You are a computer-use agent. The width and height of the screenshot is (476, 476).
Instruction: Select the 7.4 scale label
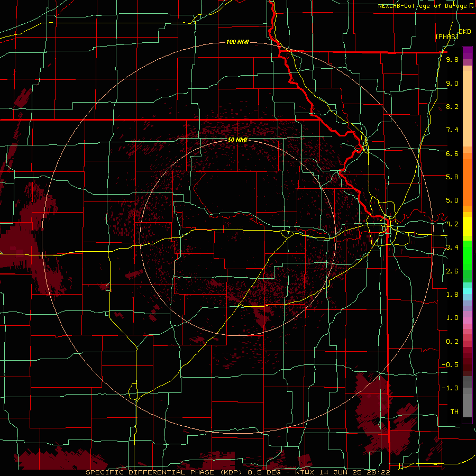[x=452, y=130]
